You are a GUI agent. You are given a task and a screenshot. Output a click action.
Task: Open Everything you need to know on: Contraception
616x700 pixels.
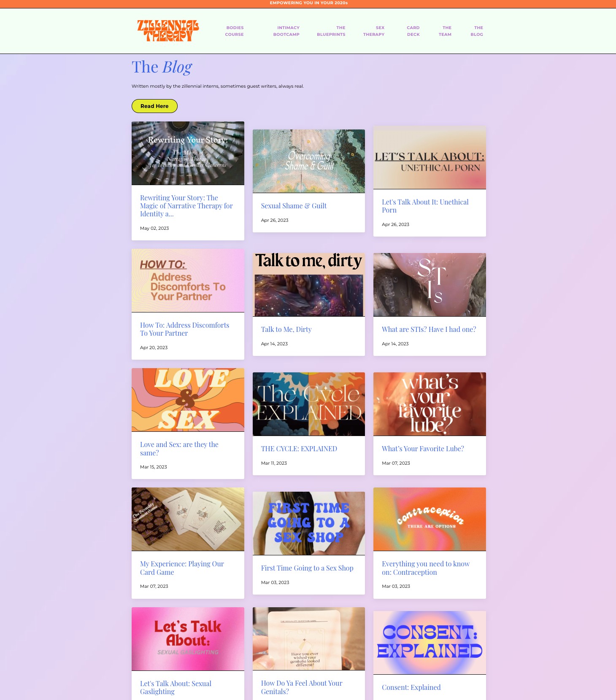pos(425,568)
